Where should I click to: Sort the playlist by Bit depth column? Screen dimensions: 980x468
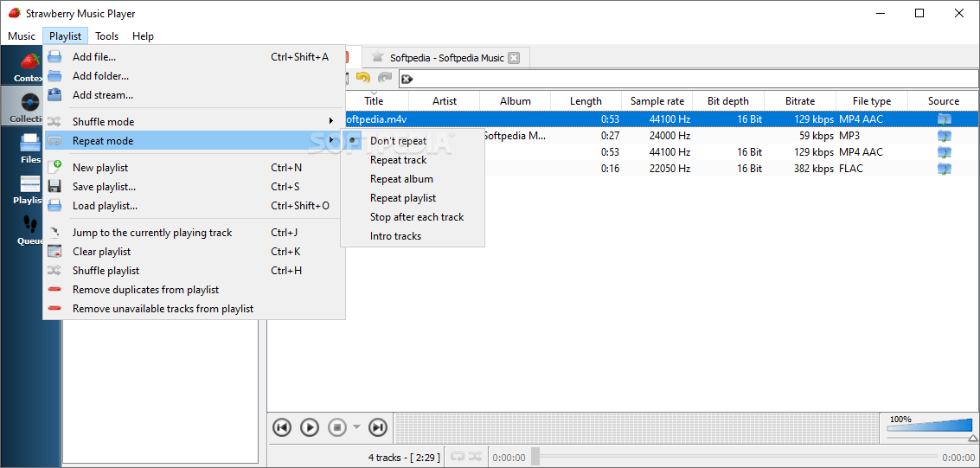click(x=728, y=100)
